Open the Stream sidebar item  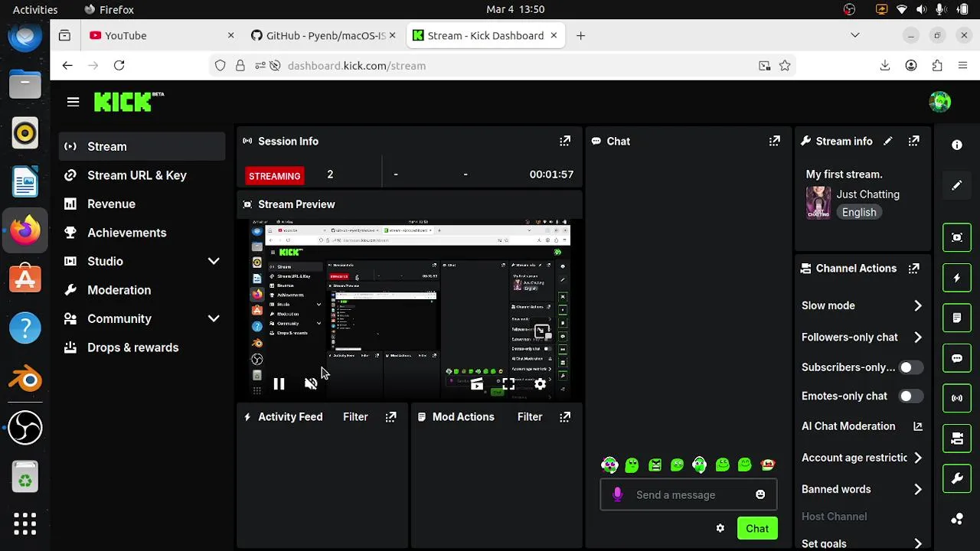(142, 146)
